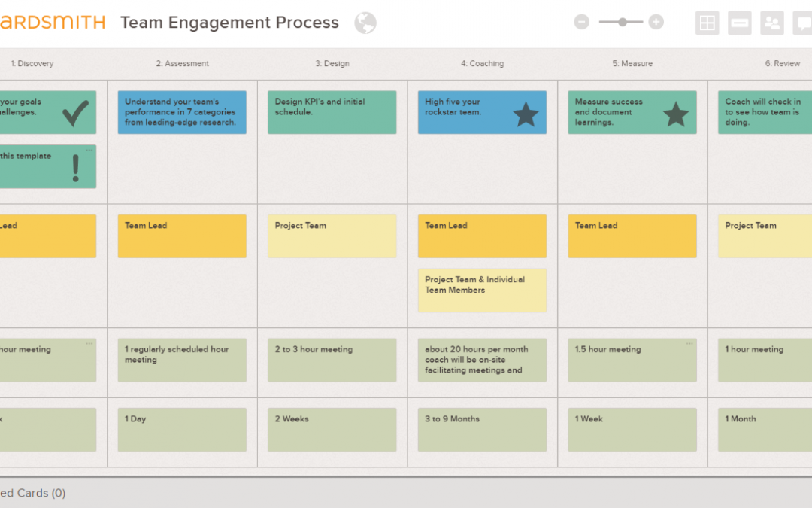The height and width of the screenshot is (508, 812).
Task: Select the 1 Week card
Action: pyautogui.click(x=632, y=430)
